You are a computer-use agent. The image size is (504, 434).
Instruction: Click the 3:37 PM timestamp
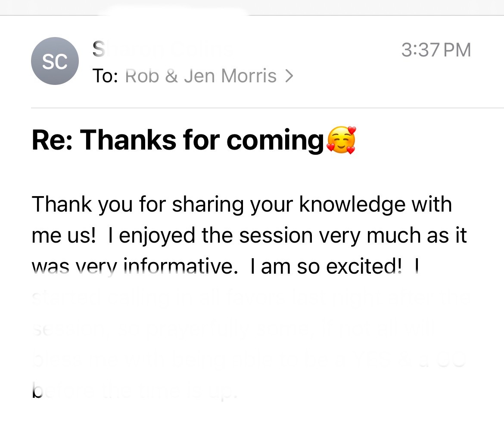436,50
